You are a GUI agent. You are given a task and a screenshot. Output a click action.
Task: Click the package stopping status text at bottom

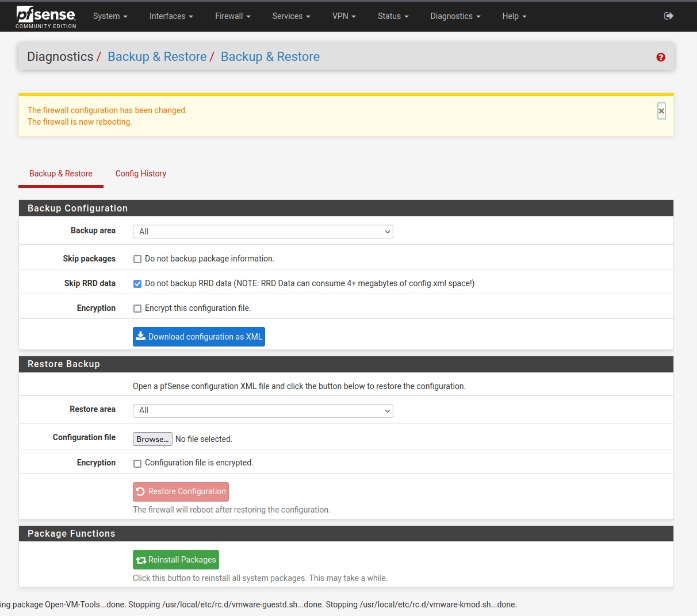click(x=258, y=605)
